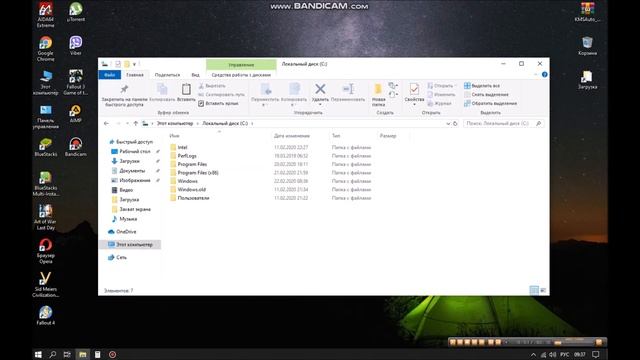
Task: Sort by the Имя (Name) column header
Action: coord(174,136)
